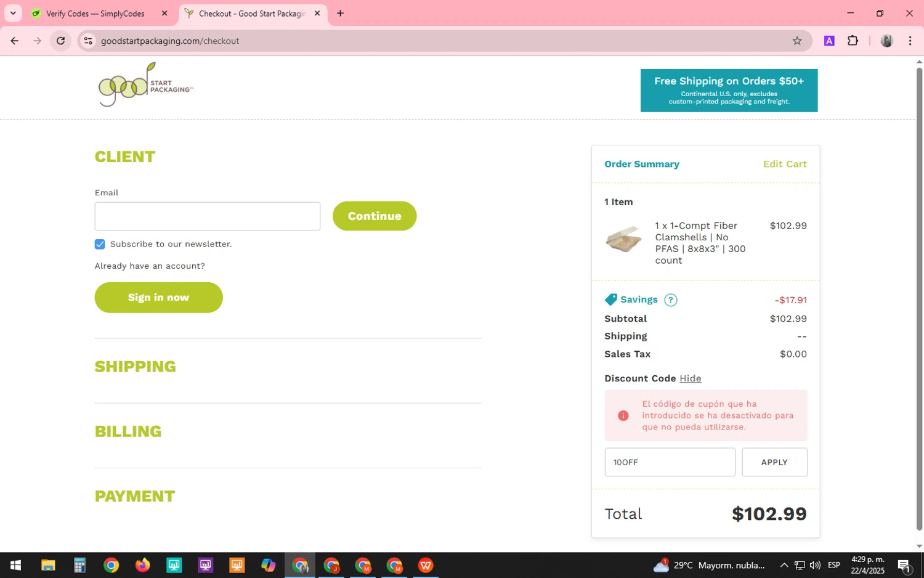Image resolution: width=924 pixels, height=578 pixels.
Task: Click APPLY to submit the discount code
Action: tap(774, 462)
